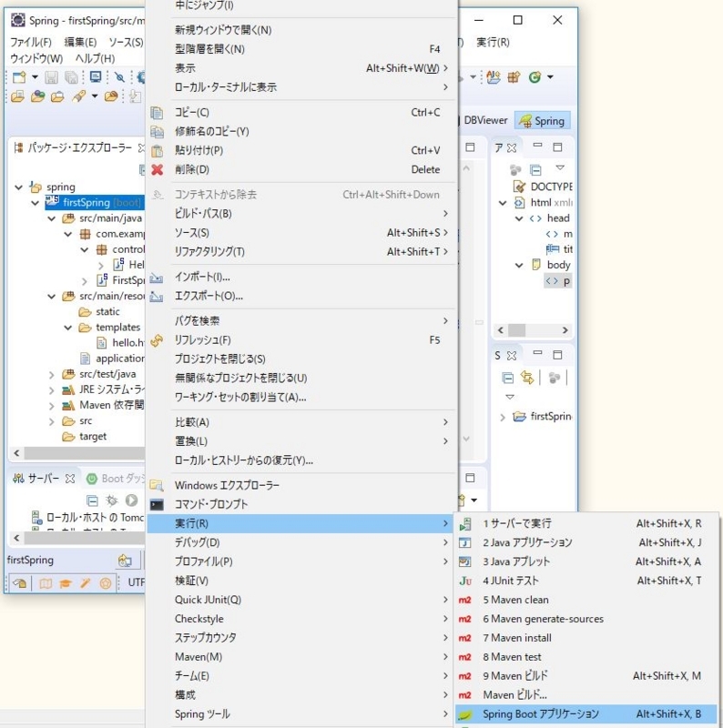Open プロファイル(P) submenu
The width and height of the screenshot is (723, 728).
tap(301, 561)
